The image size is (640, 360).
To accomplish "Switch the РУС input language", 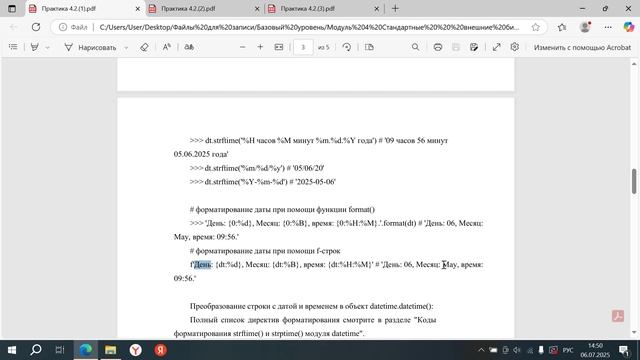I will pos(568,350).
